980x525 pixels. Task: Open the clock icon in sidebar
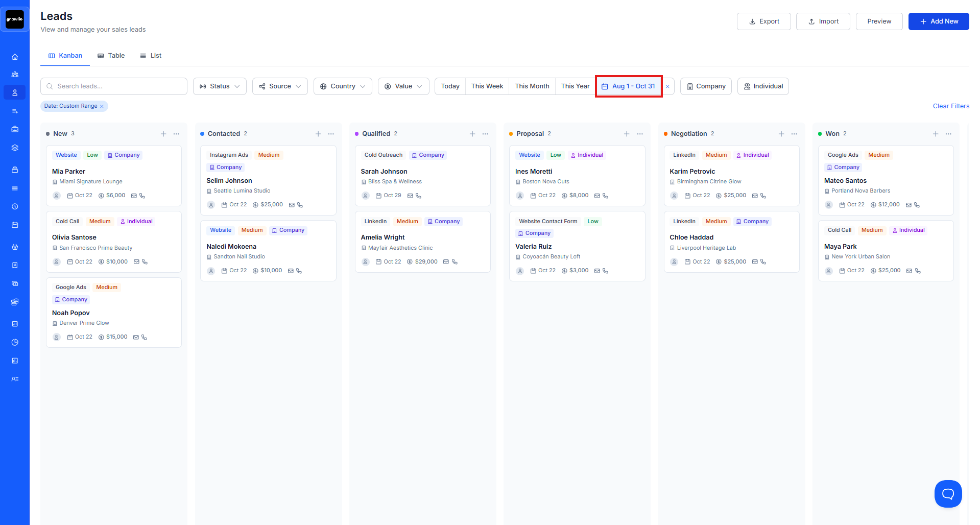(15, 207)
